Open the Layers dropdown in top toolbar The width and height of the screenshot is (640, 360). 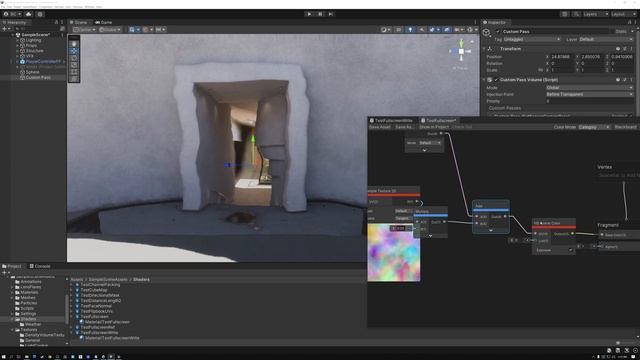(x=596, y=14)
